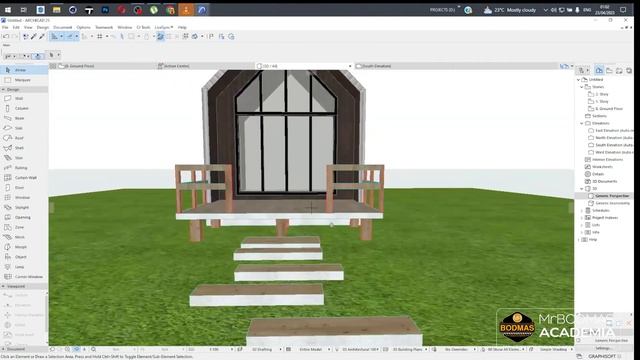Select the Curtain Wall tool
Image resolution: width=640 pixels, height=360 pixels.
point(24,178)
